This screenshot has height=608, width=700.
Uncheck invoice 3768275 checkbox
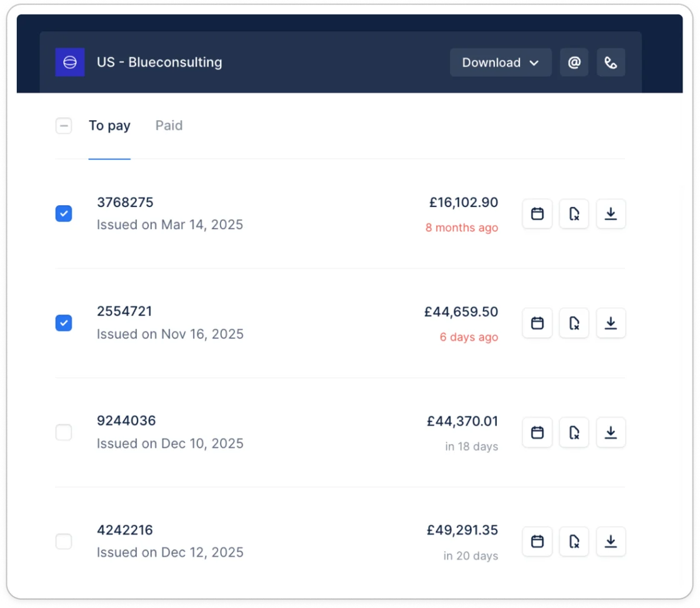[64, 213]
